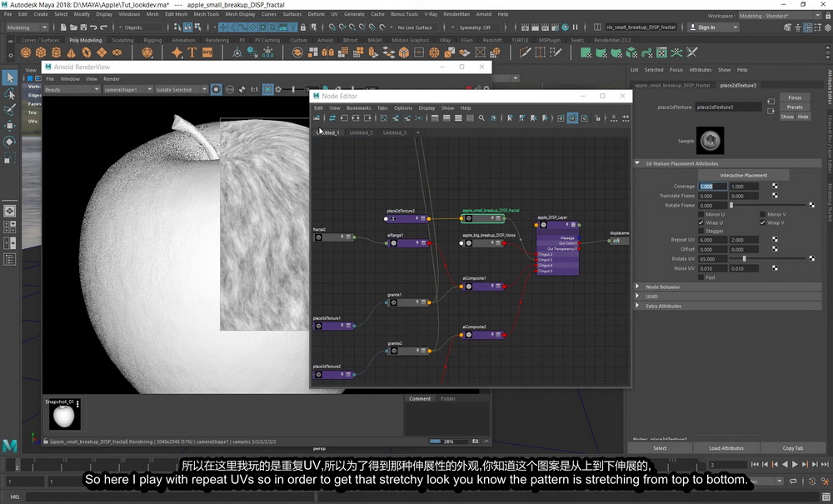Click the Maya home logo icon

tap(9, 445)
